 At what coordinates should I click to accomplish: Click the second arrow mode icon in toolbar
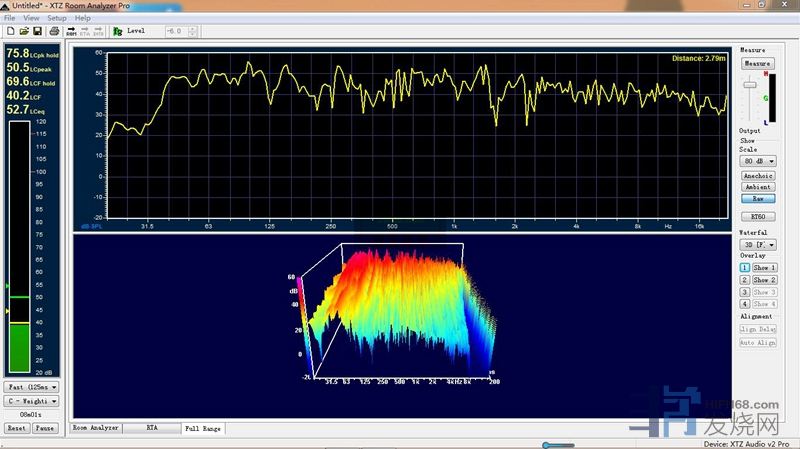[x=84, y=31]
